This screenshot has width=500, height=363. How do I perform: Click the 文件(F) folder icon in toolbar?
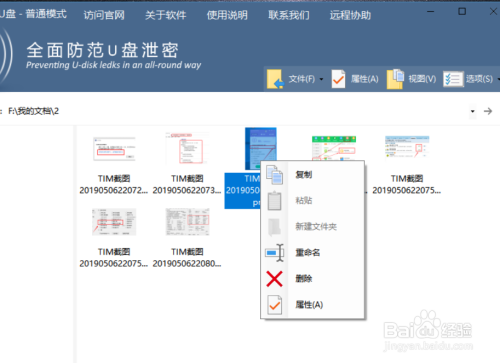click(x=275, y=79)
